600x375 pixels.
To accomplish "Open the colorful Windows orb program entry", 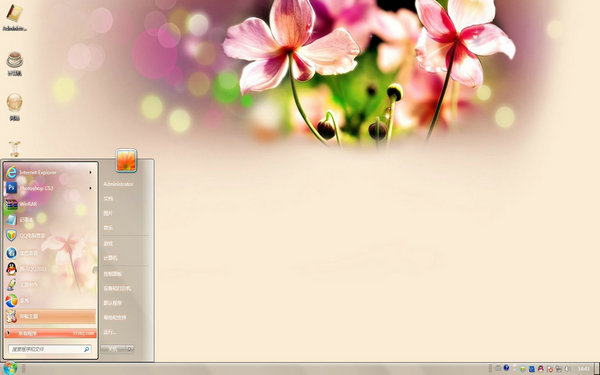I will [49, 301].
